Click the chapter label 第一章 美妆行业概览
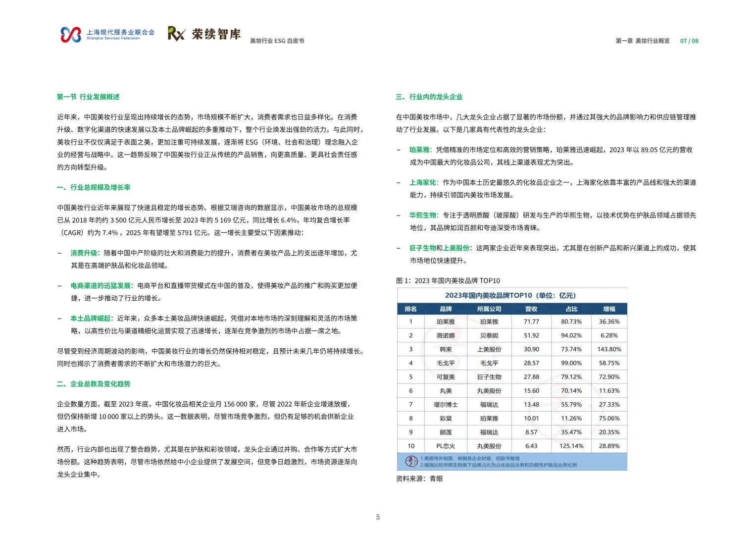The height and width of the screenshot is (535, 756). (x=643, y=41)
